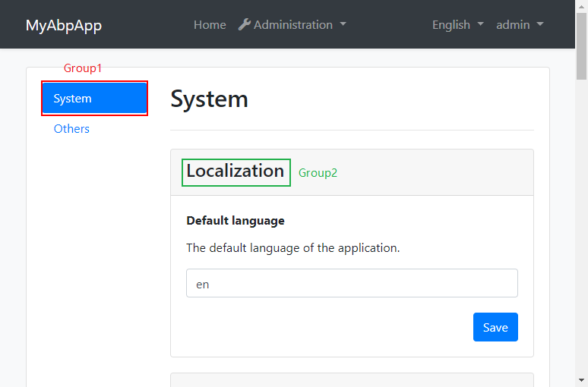Click the Save button
588x387 pixels.
tap(495, 327)
